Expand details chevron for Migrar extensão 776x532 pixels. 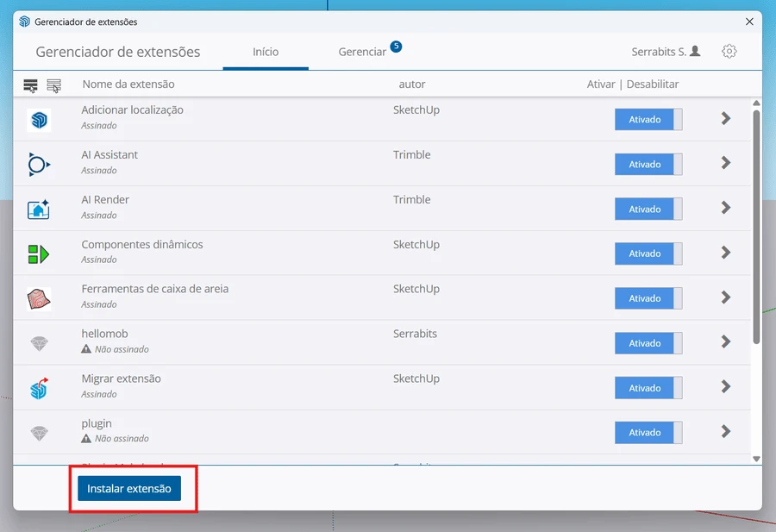click(x=725, y=386)
